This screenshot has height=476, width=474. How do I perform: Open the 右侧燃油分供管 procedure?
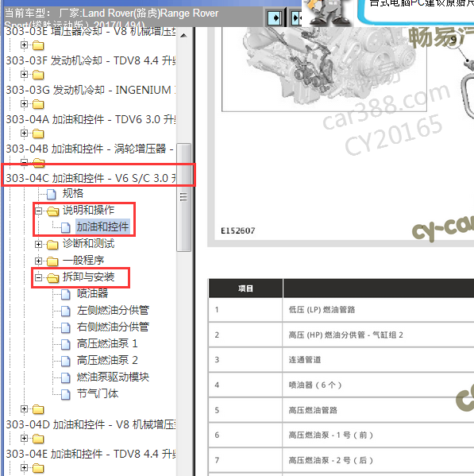[113, 327]
